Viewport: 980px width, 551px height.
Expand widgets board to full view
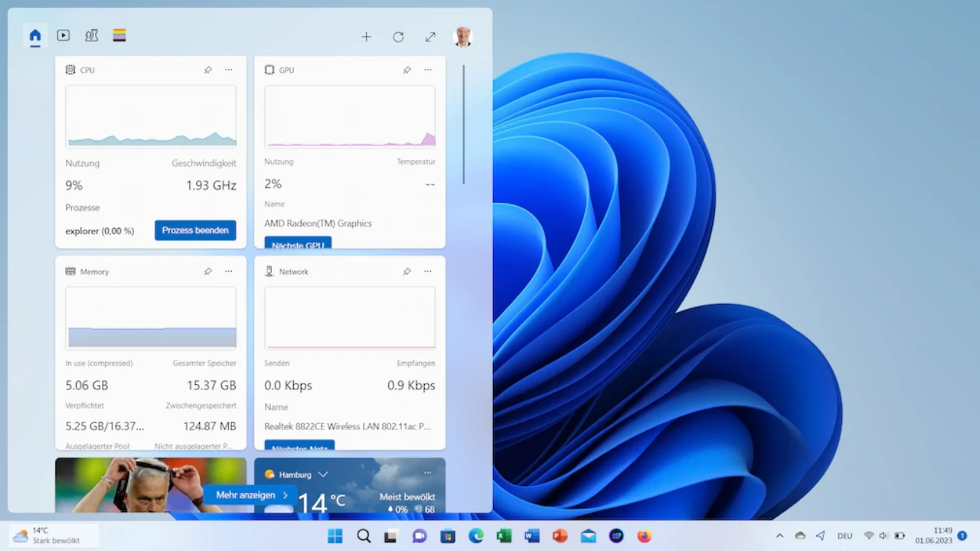click(430, 37)
